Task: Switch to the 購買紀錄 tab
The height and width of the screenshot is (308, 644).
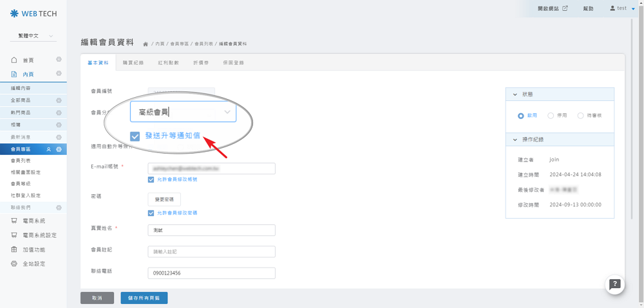Action: pyautogui.click(x=133, y=63)
